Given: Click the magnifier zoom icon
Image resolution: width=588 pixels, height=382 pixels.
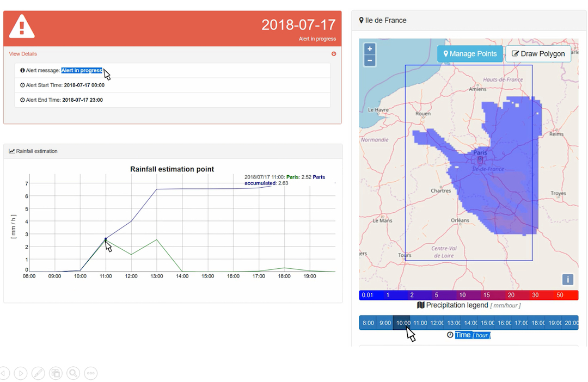Looking at the screenshot, I should point(73,373).
